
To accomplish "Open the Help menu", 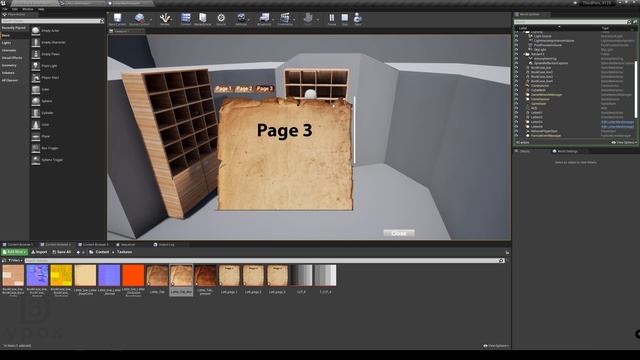I will pos(41,9).
